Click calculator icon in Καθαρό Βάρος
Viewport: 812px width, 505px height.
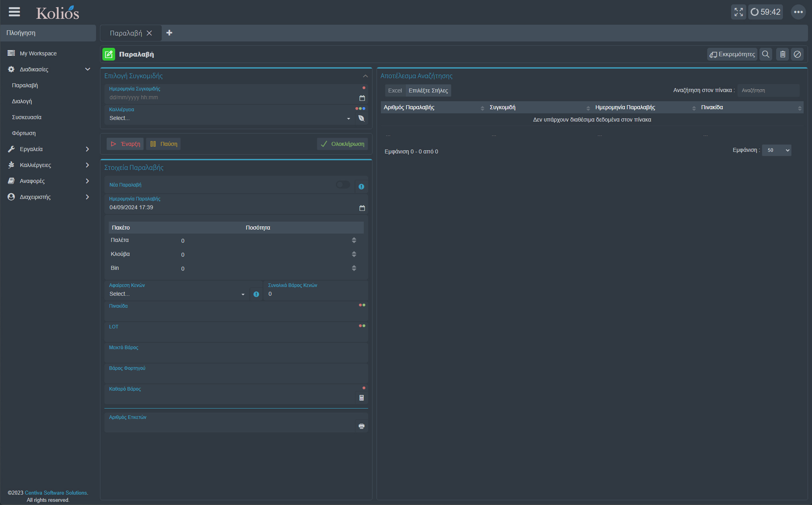(361, 398)
